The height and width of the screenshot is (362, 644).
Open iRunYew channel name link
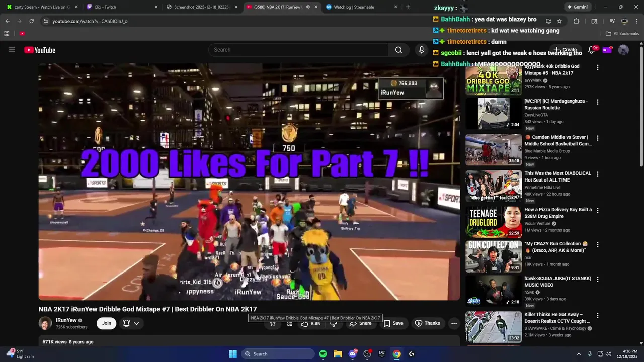point(66,320)
